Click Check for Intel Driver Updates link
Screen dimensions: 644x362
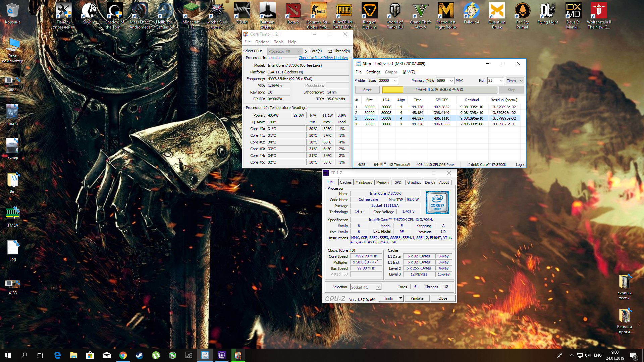(x=323, y=58)
